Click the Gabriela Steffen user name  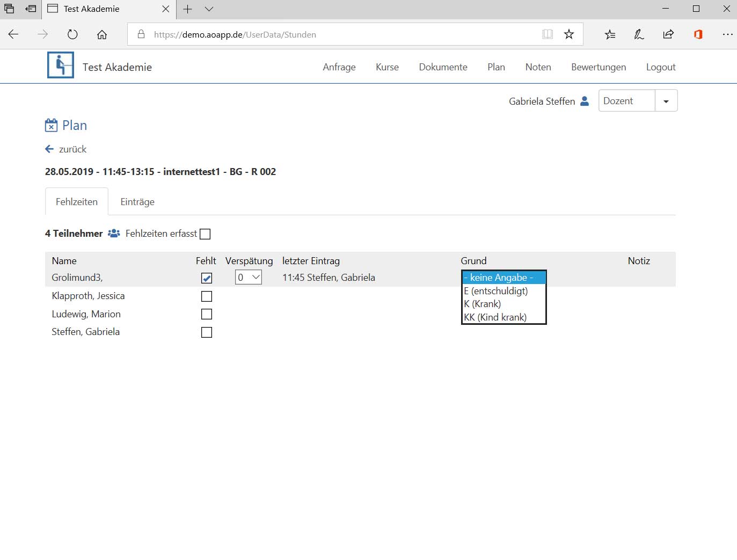point(542,101)
